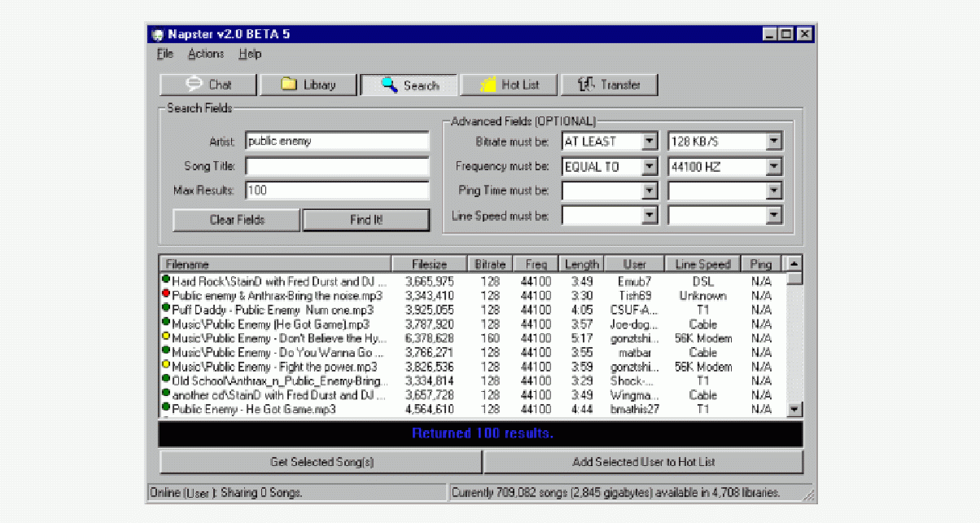Viewport: 980px width, 523px height.
Task: Open the first Line Speed must be dropdown
Action: (649, 216)
